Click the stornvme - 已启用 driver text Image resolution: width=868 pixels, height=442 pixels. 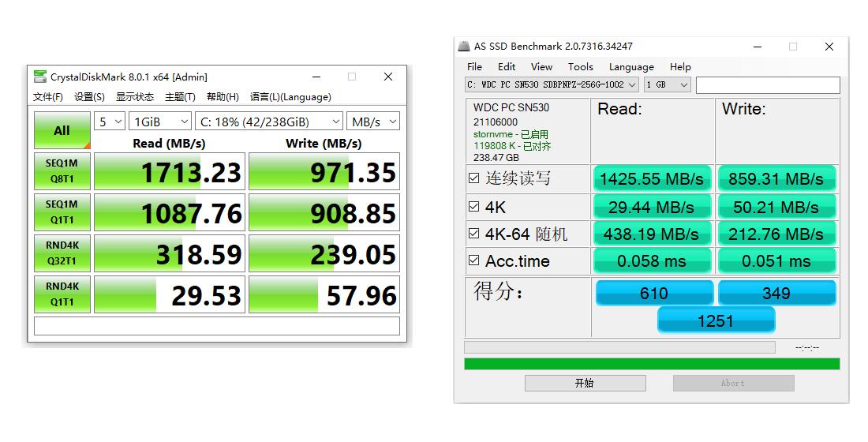(511, 134)
